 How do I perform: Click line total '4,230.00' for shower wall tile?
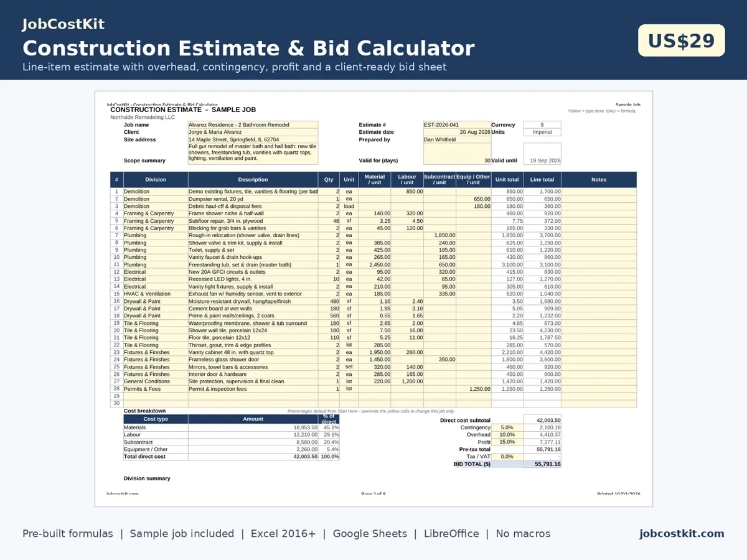click(542, 330)
